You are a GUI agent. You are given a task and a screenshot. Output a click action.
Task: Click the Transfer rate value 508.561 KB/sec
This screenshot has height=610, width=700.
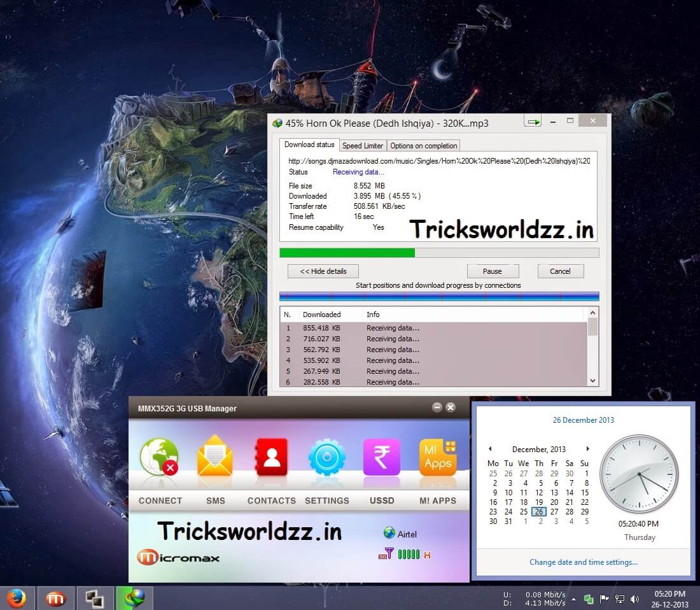[x=379, y=206]
